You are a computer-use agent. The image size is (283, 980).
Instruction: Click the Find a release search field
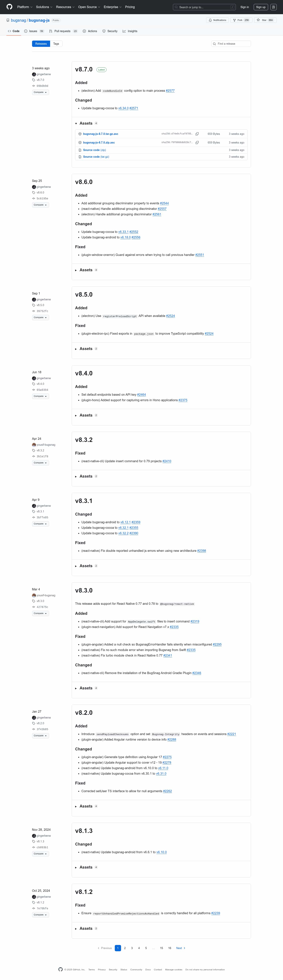pos(231,44)
